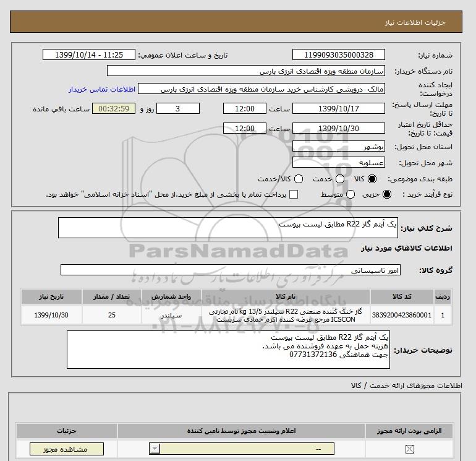Click the جزئیات column header
The image size is (476, 461).
click(67, 431)
